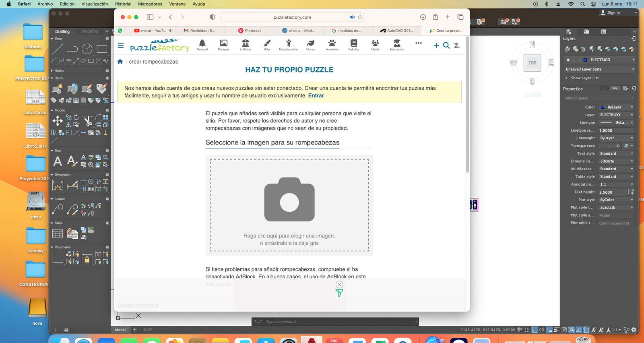Toggle Ortho mode in AutoCAD status bar
The width and height of the screenshot is (644, 343).
pyautogui.click(x=535, y=330)
